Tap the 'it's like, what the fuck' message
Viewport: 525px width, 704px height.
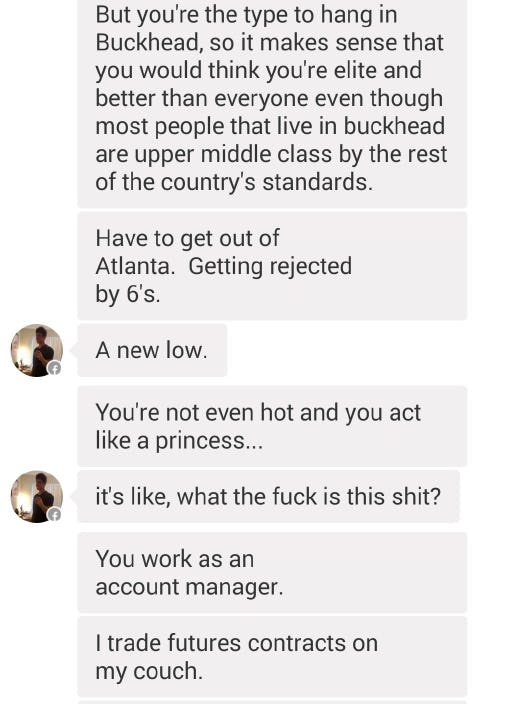pyautogui.click(x=269, y=497)
